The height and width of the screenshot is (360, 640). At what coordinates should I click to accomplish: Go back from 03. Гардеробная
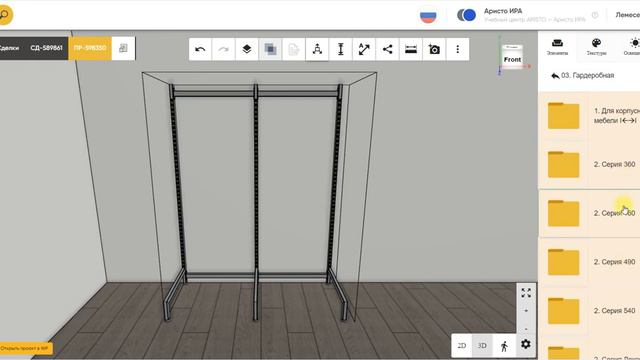pos(555,76)
